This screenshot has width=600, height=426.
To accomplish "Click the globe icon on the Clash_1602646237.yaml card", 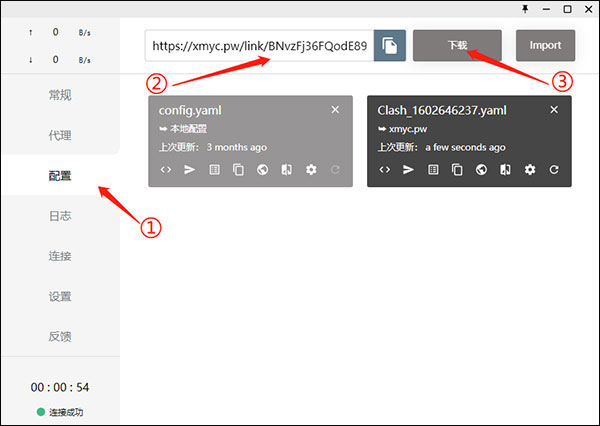I will tap(481, 170).
